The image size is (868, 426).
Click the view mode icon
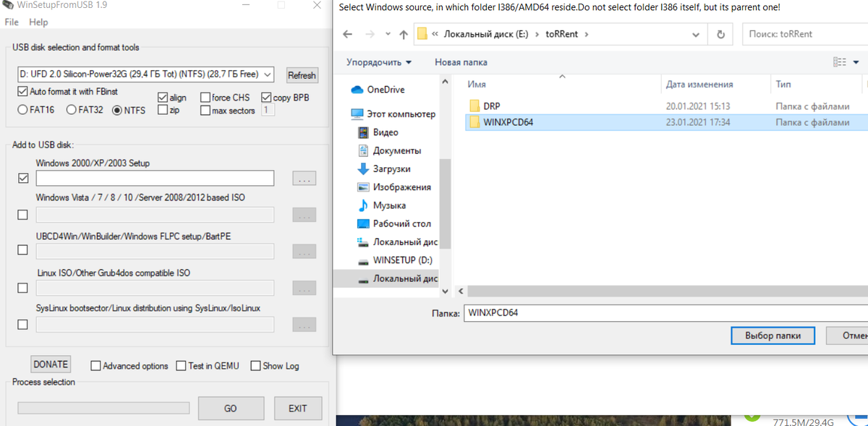(840, 62)
